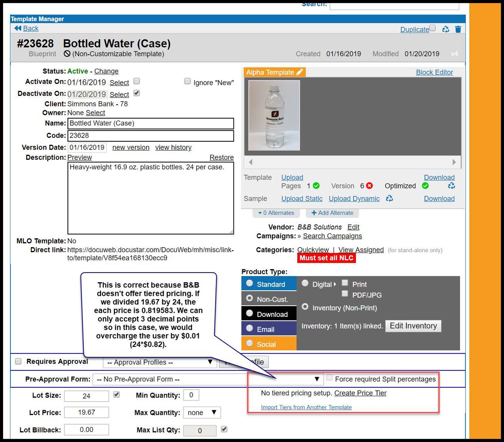This screenshot has height=442, width=504.
Task: Click the recycle icon beside Duplicate
Action: (x=446, y=29)
